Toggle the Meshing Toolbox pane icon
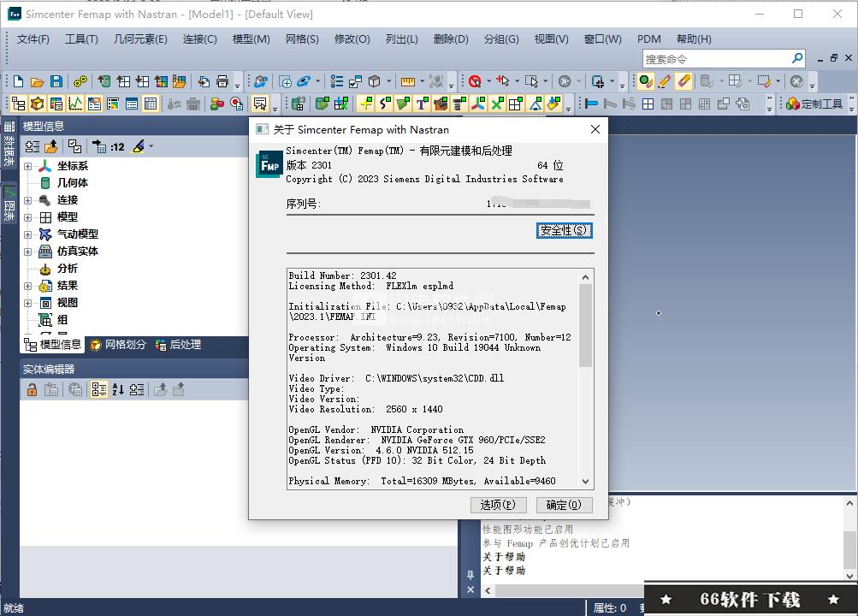The image size is (858, 616). 37,104
